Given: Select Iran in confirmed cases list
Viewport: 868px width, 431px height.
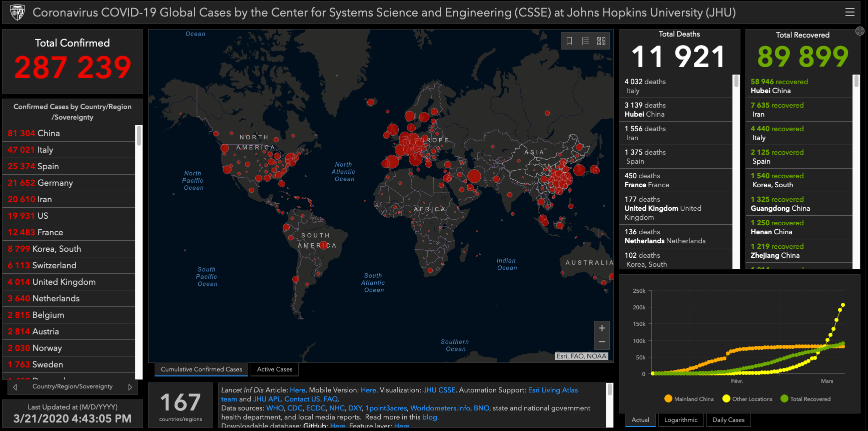Looking at the screenshot, I should tap(69, 199).
